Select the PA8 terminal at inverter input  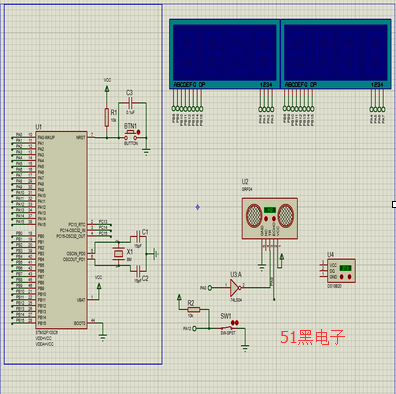[x=210, y=288]
